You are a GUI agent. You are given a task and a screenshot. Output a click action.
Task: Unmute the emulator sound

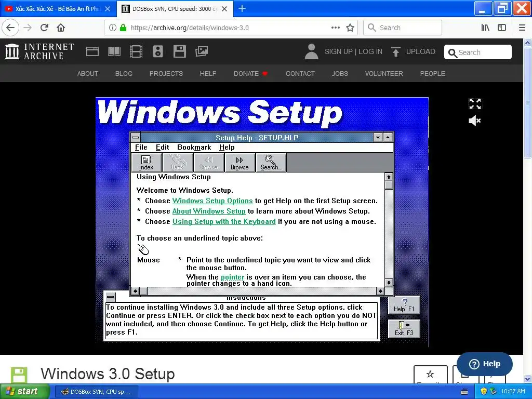pos(475,121)
